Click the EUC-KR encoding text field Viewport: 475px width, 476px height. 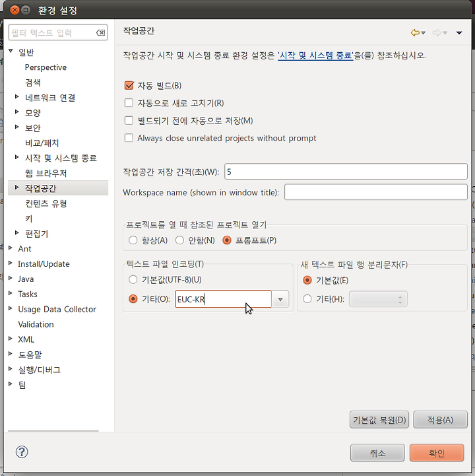(223, 299)
